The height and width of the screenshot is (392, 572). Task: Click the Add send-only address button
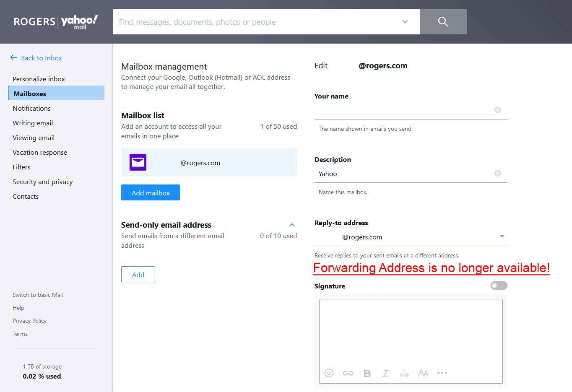(138, 274)
